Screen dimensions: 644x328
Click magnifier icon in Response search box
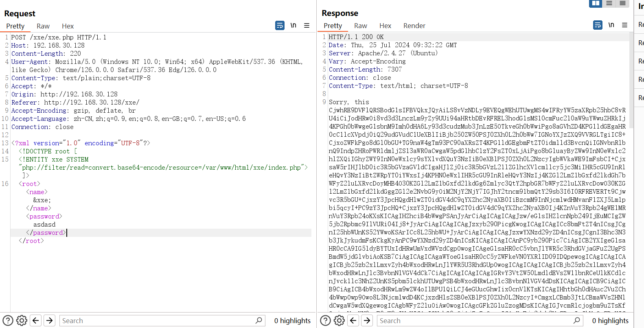pos(576,321)
